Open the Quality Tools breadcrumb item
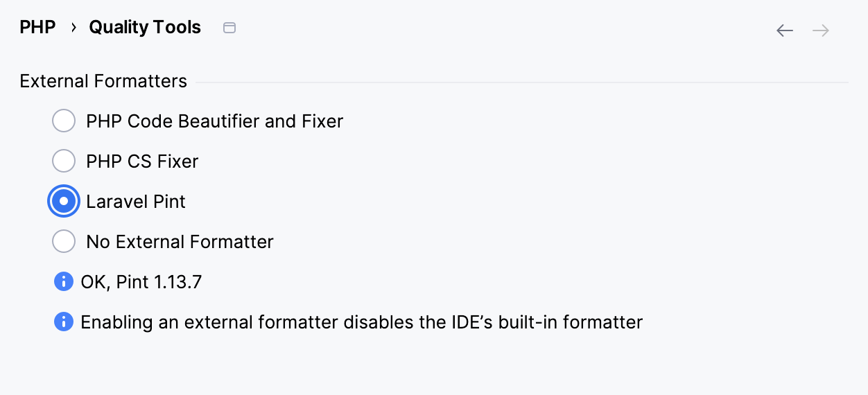The image size is (868, 395). tap(145, 28)
